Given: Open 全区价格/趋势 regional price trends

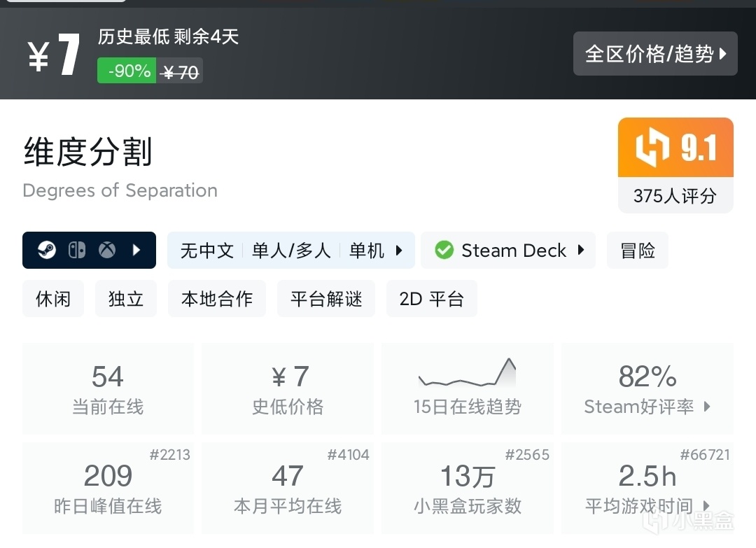Looking at the screenshot, I should [655, 54].
